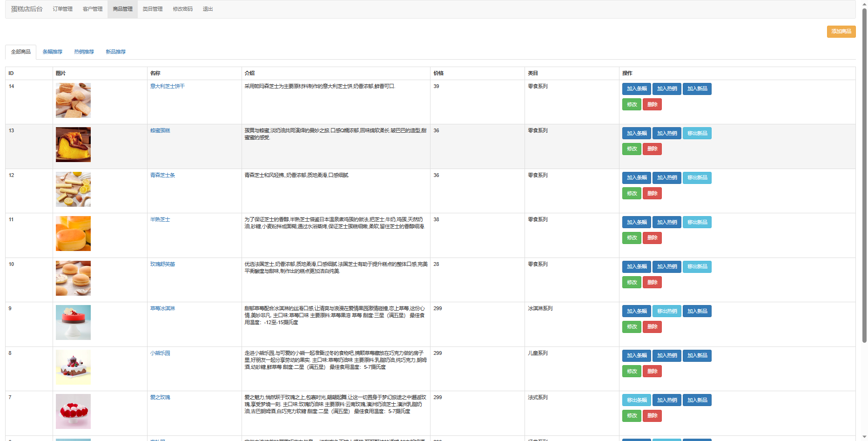The width and height of the screenshot is (868, 441).
Task: Open the 订单管理 menu item
Action: click(x=62, y=9)
